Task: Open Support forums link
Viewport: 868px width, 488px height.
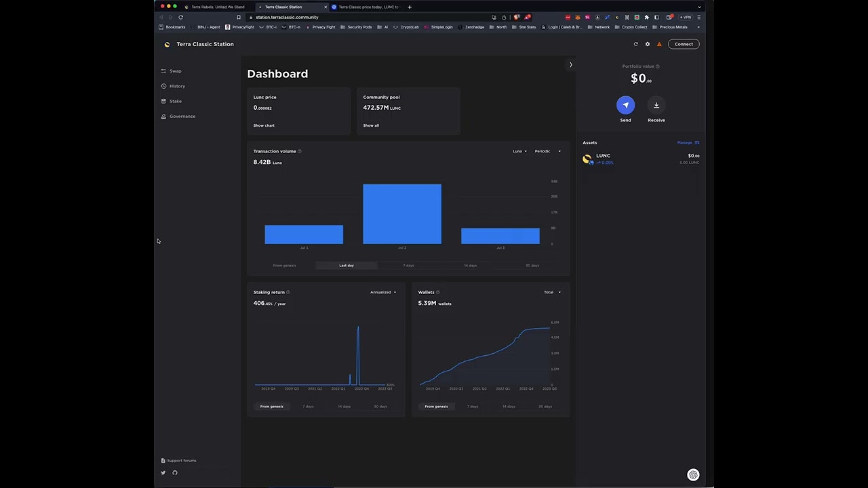Action: (178, 461)
